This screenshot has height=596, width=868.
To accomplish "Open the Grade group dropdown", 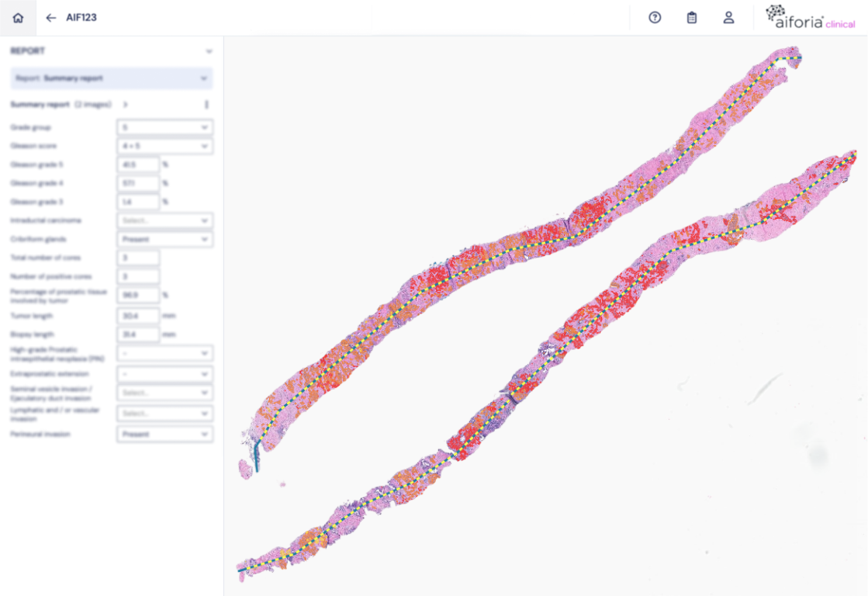I will [x=164, y=127].
